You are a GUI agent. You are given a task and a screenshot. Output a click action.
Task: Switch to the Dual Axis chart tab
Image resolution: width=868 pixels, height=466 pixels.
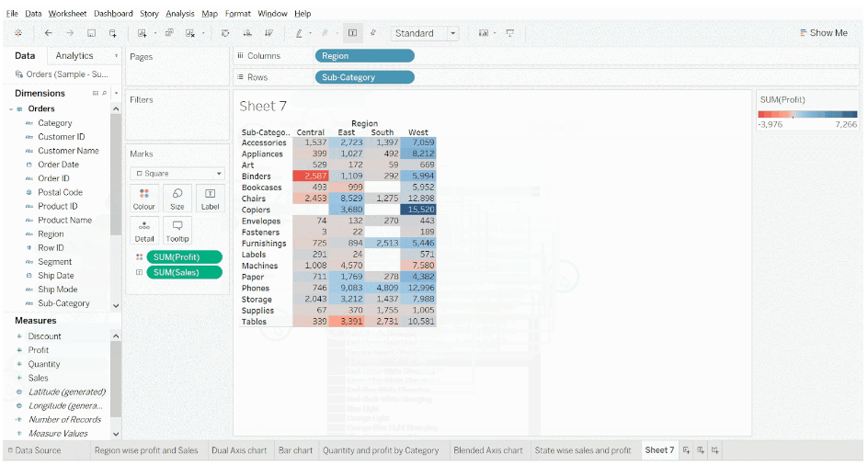pos(239,450)
